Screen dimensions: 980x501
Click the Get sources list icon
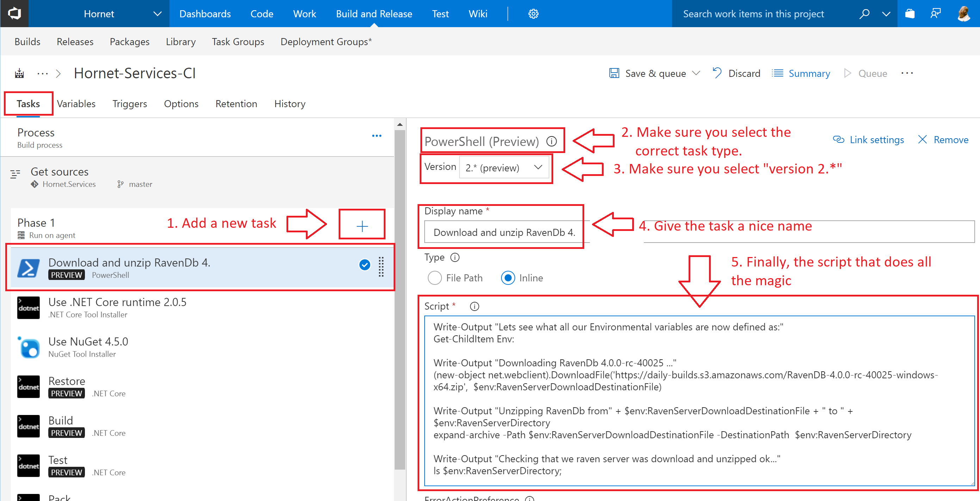pos(15,174)
